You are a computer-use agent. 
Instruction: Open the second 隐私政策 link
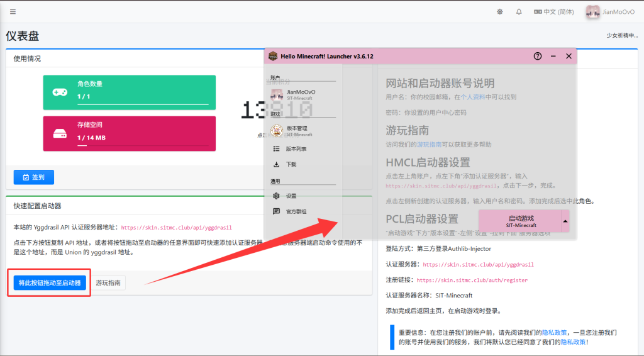pos(574,342)
